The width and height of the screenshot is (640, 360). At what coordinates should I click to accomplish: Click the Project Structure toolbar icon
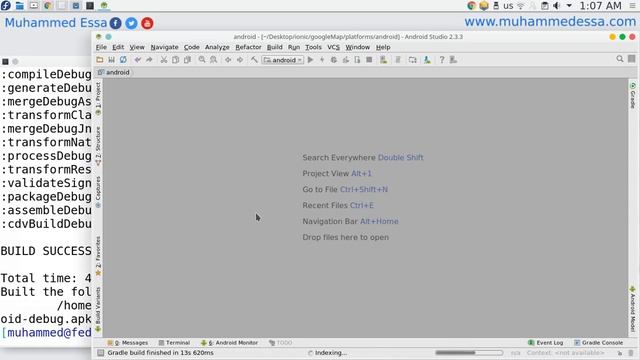[x=413, y=60]
